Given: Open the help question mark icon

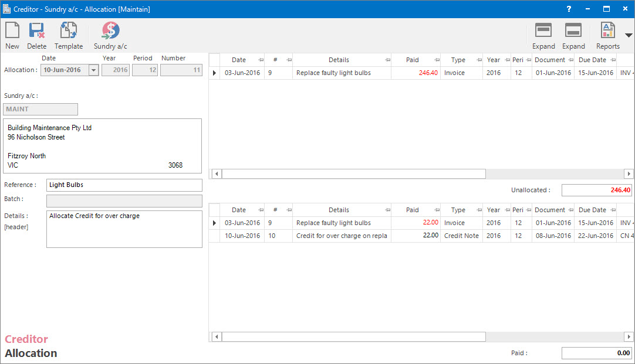Looking at the screenshot, I should [569, 9].
